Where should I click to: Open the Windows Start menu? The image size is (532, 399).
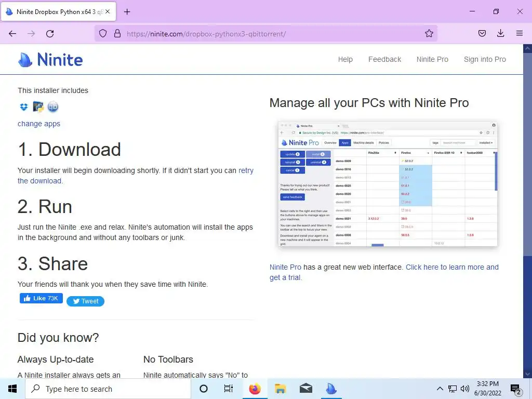pyautogui.click(x=12, y=389)
